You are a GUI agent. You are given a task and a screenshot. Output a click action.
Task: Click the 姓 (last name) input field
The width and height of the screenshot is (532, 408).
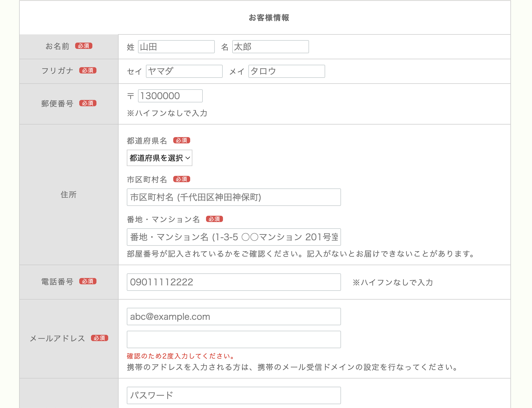pyautogui.click(x=176, y=47)
